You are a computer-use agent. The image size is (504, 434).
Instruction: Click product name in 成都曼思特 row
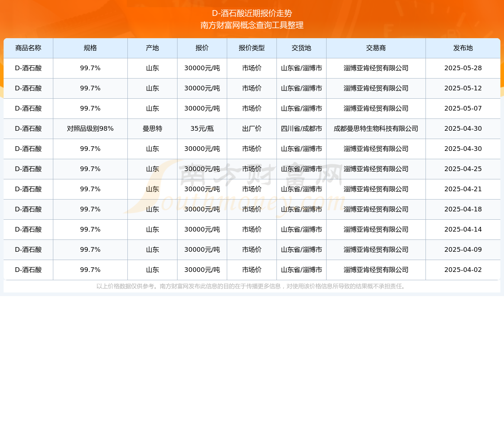pyautogui.click(x=28, y=129)
